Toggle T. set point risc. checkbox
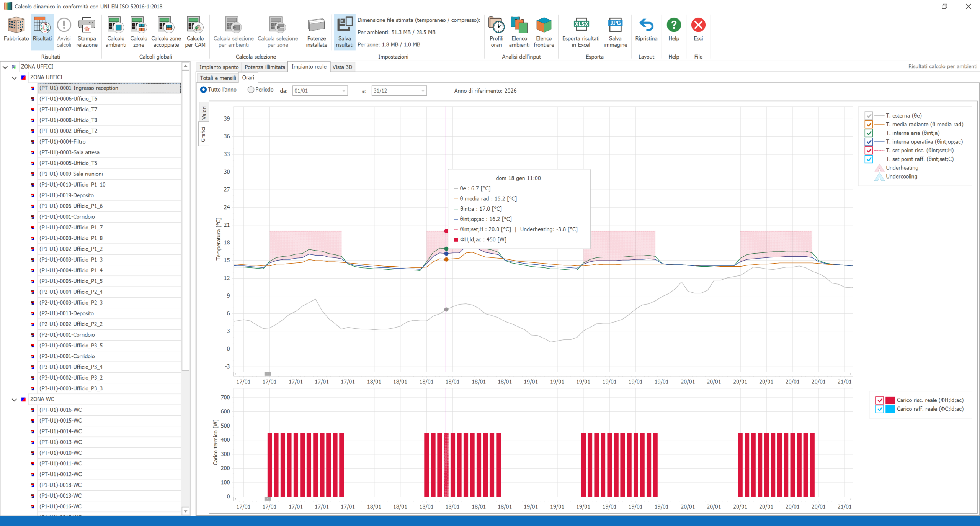 pos(869,151)
